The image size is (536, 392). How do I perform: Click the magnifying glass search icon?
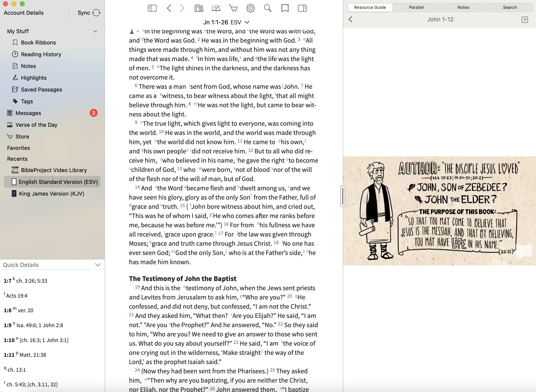coord(268,8)
